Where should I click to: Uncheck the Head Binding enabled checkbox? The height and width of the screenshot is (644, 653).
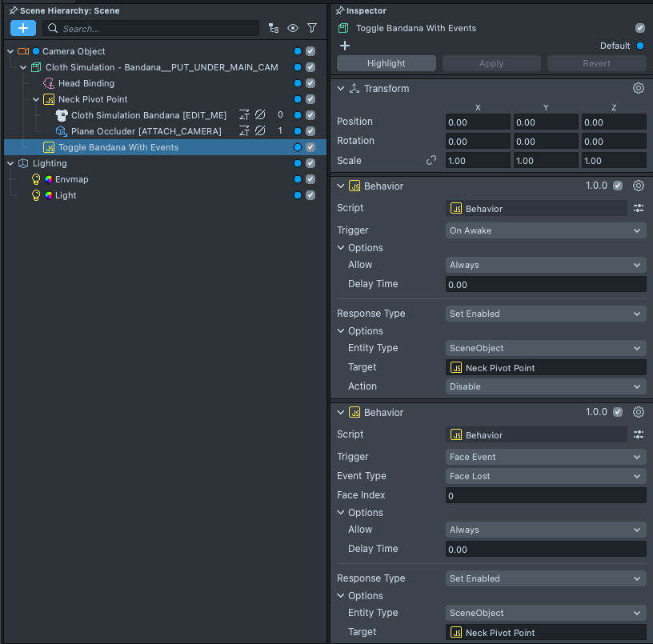[x=310, y=83]
